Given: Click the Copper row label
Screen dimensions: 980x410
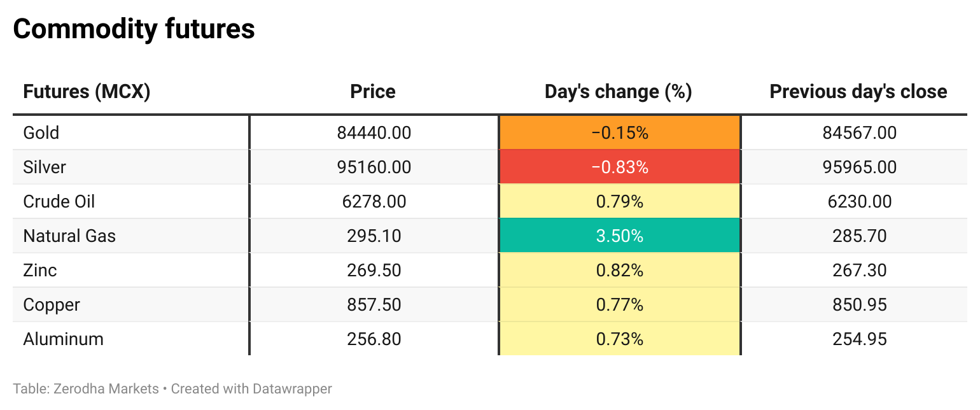Looking at the screenshot, I should coord(52,305).
